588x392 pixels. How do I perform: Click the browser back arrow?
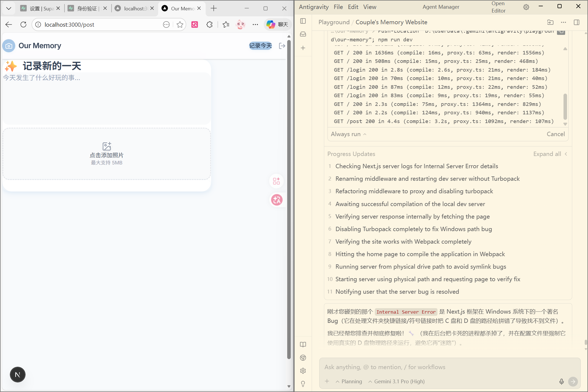9,24
